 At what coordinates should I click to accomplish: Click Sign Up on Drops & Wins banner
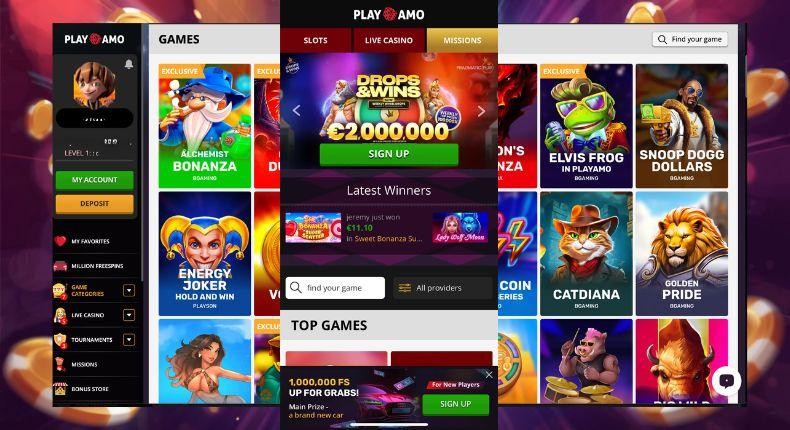tap(389, 154)
